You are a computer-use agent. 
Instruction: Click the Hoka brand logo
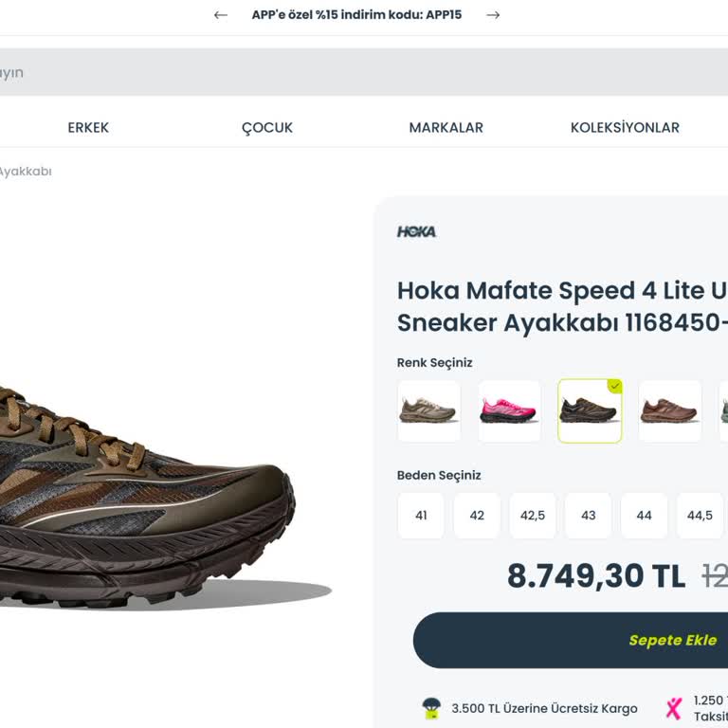tap(416, 231)
